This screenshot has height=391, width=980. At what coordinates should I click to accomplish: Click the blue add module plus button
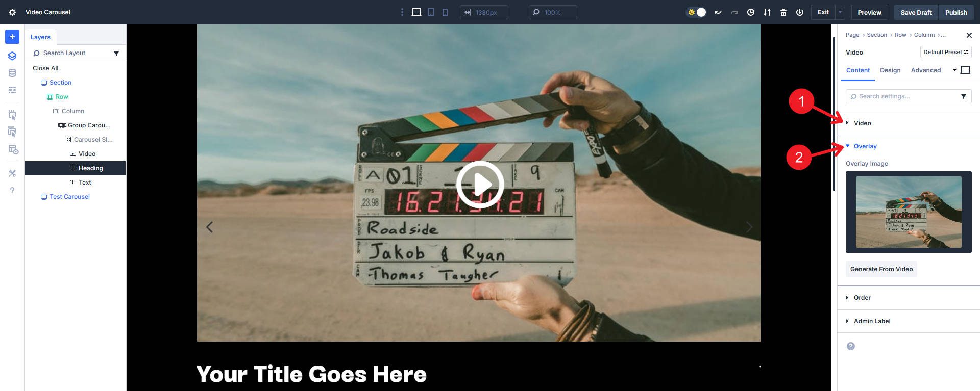[x=12, y=37]
